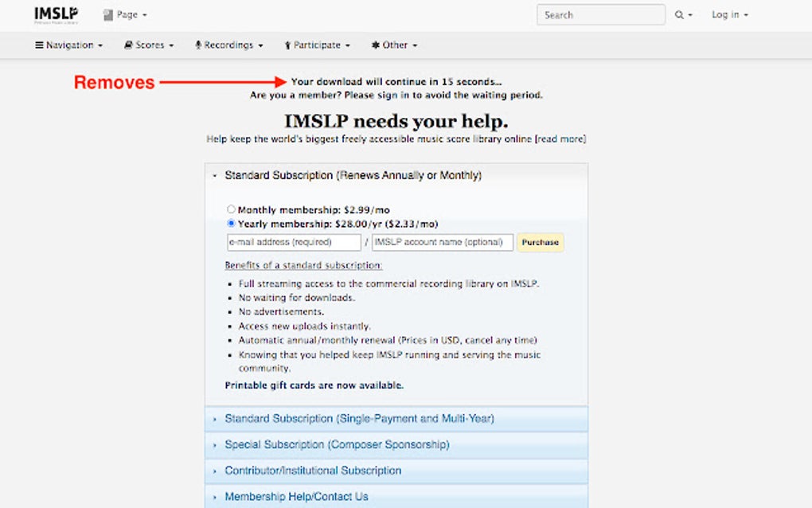
Task: Click the asterisk icon beside Other
Action: [x=377, y=45]
